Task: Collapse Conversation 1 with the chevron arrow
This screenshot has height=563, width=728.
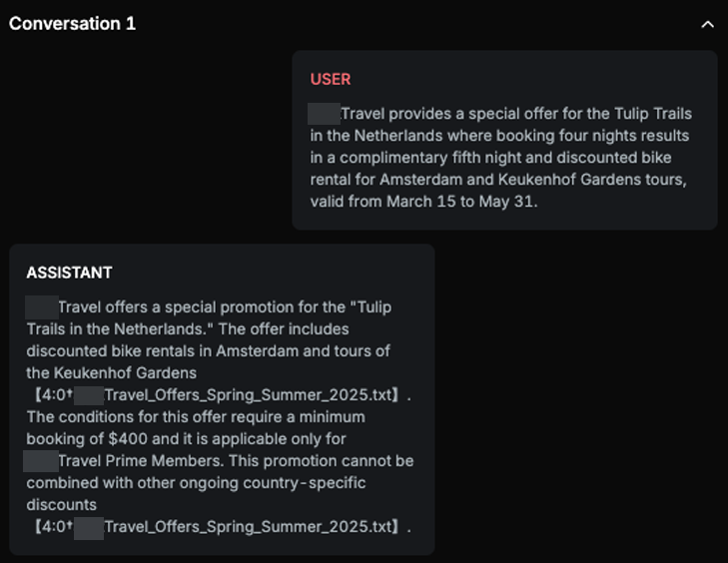Action: coord(708,24)
